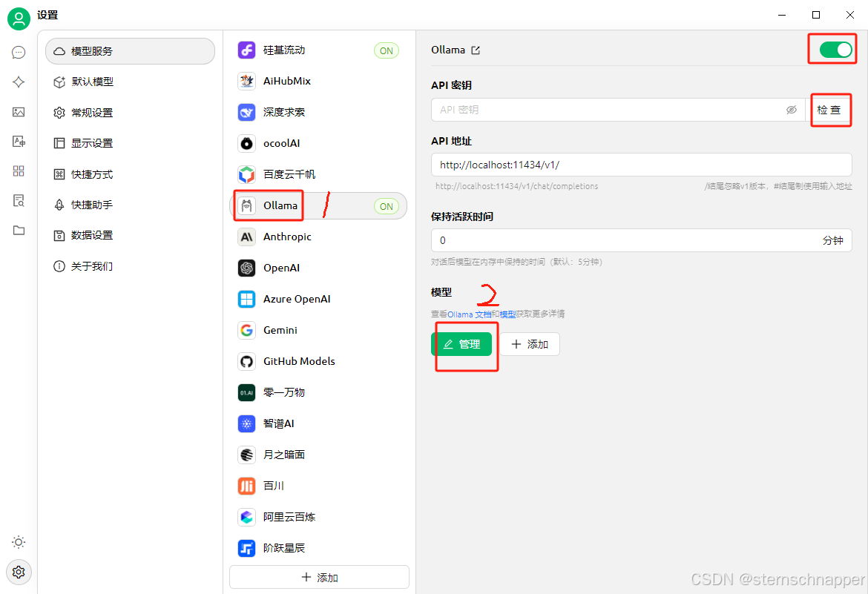The image size is (868, 594).
Task: Toggle the light/dark theme sun icon
Action: click(x=19, y=542)
